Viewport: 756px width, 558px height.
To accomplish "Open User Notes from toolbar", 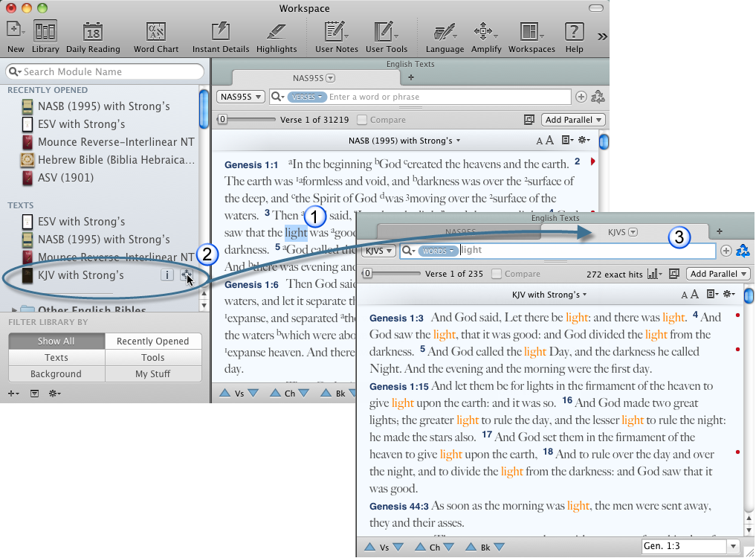I will [336, 32].
